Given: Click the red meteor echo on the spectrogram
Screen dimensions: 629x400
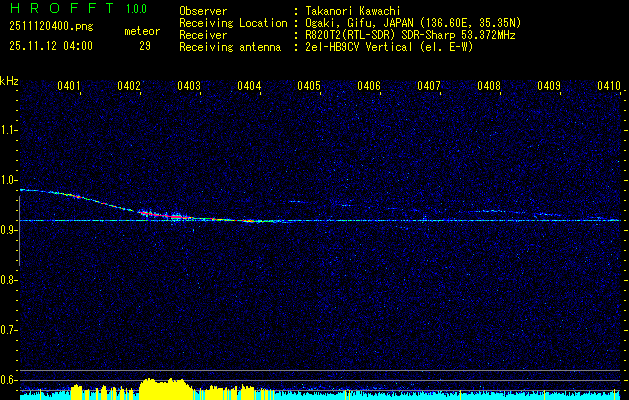Looking at the screenshot, I should [x=175, y=215].
